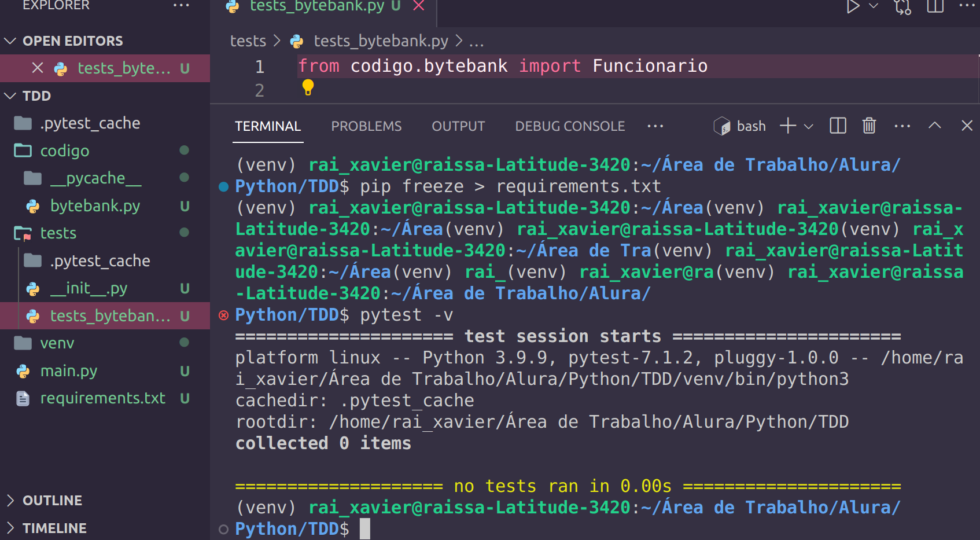Image resolution: width=980 pixels, height=540 pixels.
Task: Switch to the OUTPUT tab
Action: pyautogui.click(x=458, y=126)
